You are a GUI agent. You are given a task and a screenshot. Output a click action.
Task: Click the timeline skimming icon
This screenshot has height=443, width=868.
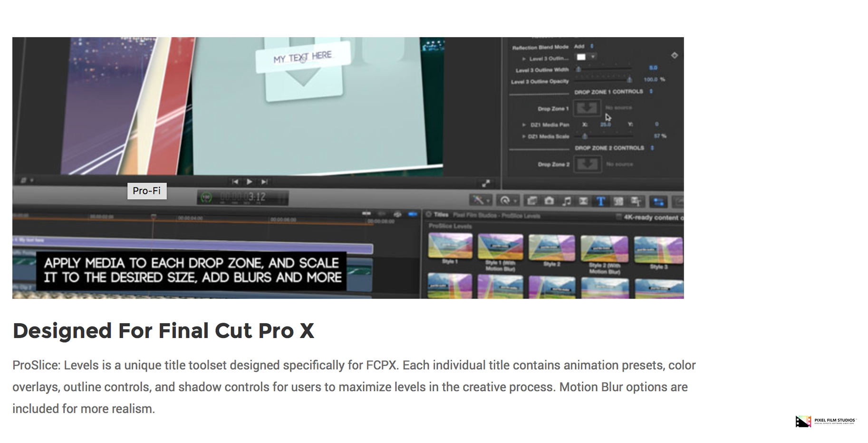click(x=381, y=214)
